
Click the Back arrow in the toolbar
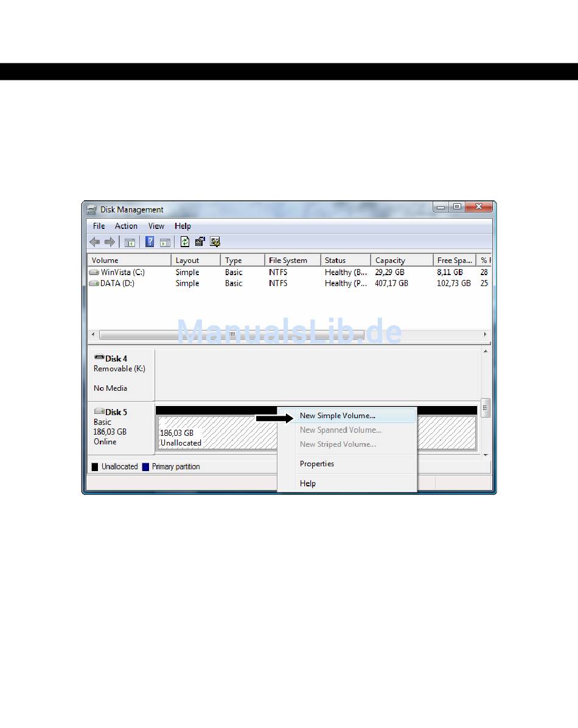(95, 242)
